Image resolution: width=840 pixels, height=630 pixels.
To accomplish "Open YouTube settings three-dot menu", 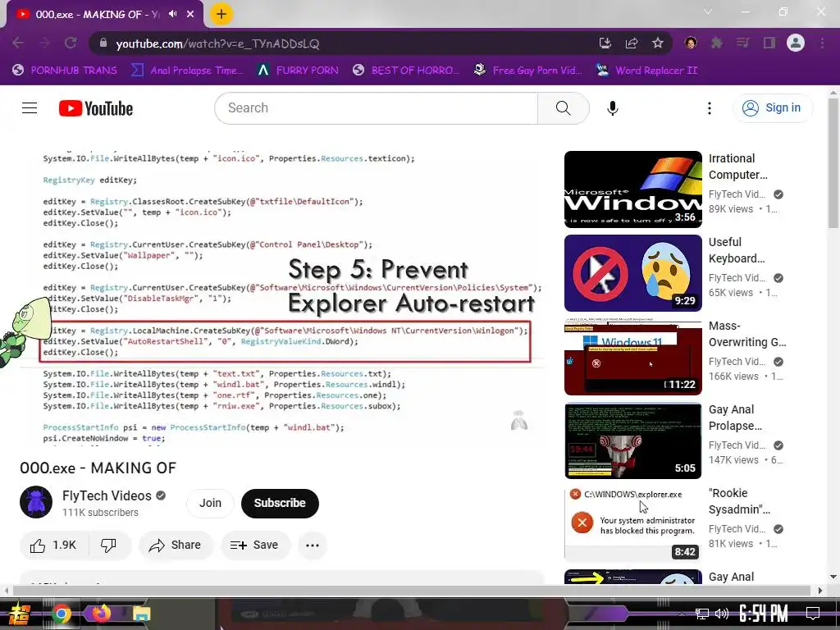I will point(710,108).
